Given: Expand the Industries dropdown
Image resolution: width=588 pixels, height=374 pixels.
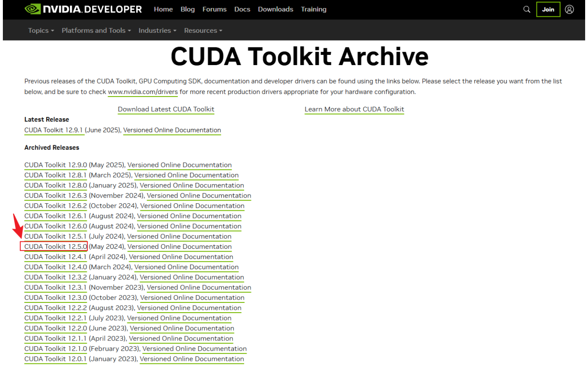Looking at the screenshot, I should point(157,30).
